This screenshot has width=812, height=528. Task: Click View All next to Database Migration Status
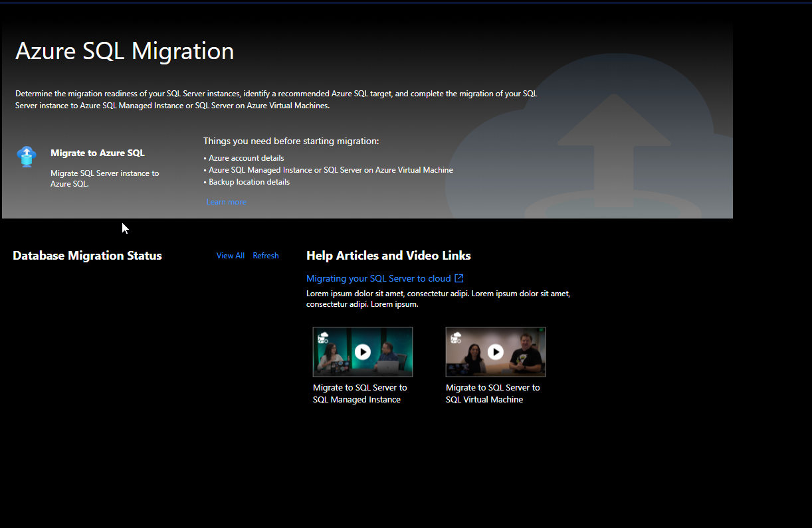(x=230, y=255)
